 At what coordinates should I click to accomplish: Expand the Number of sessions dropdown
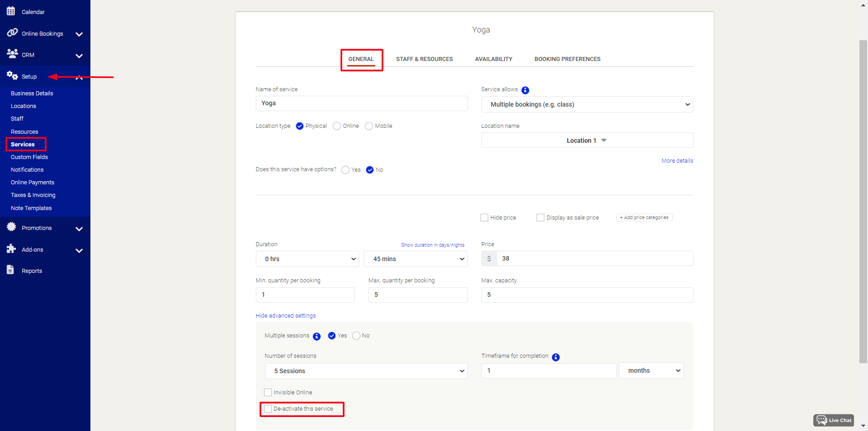click(366, 371)
